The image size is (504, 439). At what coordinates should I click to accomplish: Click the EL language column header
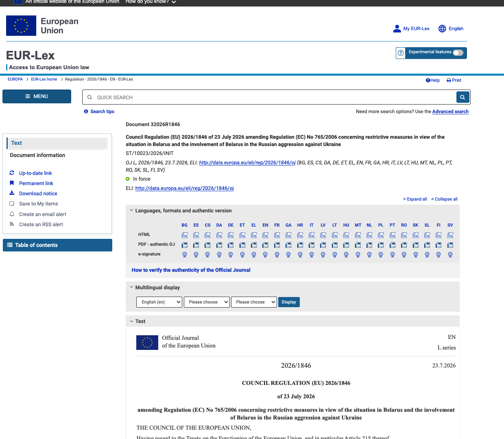click(254, 225)
